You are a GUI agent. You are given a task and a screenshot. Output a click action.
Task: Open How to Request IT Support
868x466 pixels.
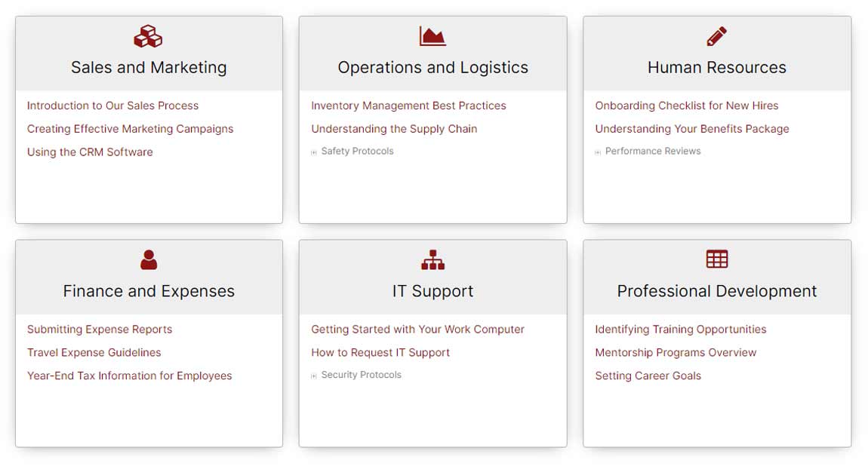[380, 352]
